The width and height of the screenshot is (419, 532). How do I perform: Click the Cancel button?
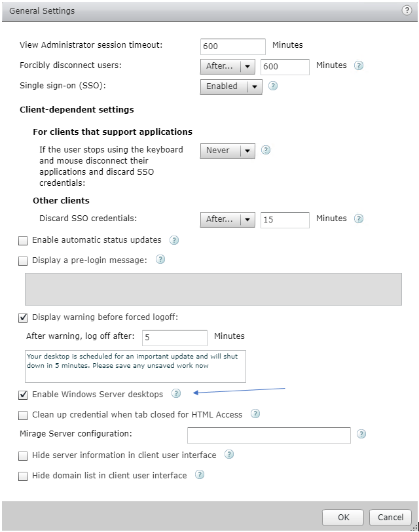[390, 517]
